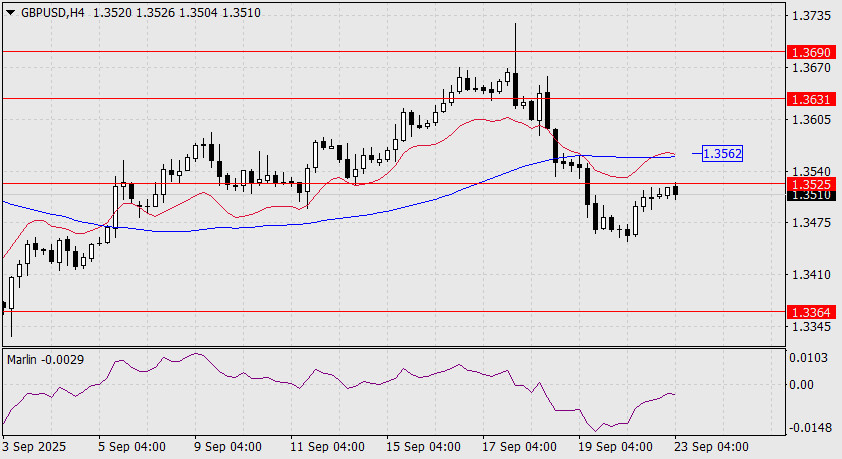Select the last candle on the chart
842x459 pixels.
click(x=676, y=190)
